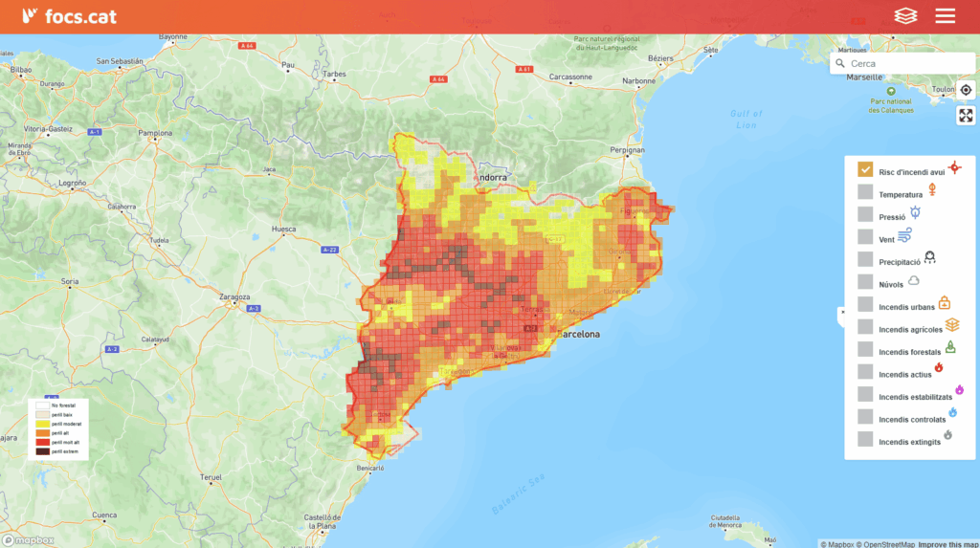This screenshot has height=548, width=980.
Task: Click the Zaragoza city label
Action: (x=234, y=296)
